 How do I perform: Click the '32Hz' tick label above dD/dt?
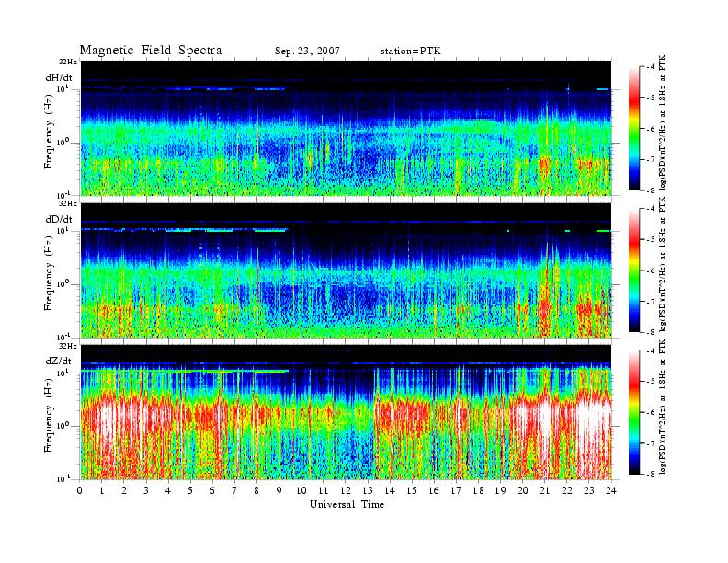tap(67, 203)
